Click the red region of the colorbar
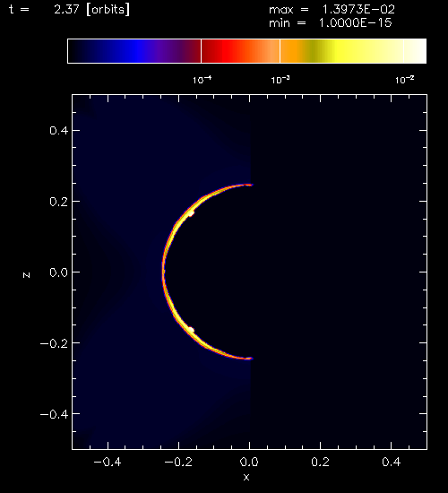 tap(228, 51)
